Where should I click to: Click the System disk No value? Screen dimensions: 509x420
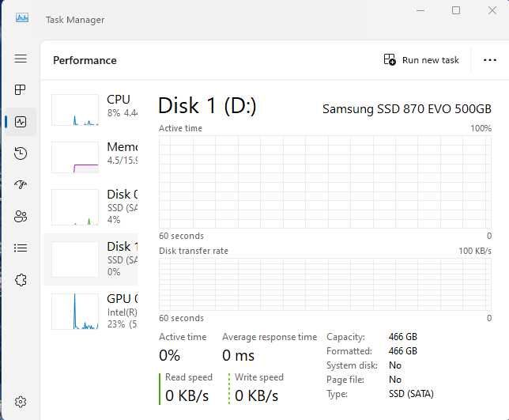[395, 365]
